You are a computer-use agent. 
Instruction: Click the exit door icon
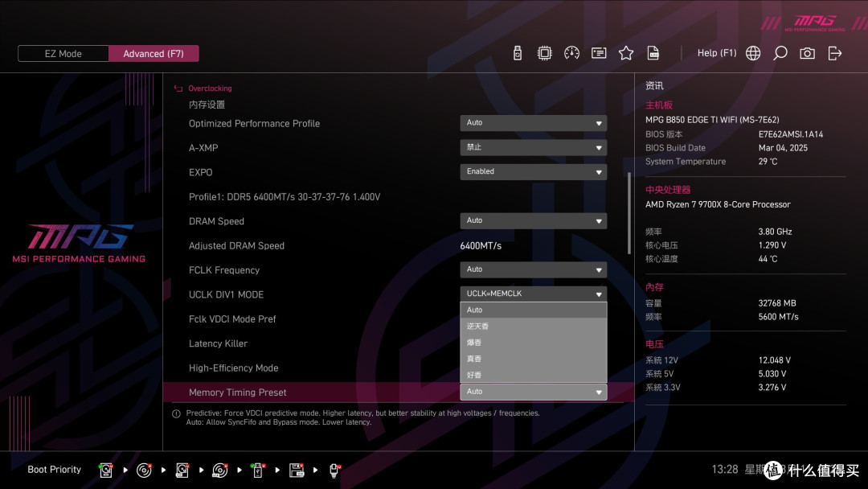click(x=835, y=53)
